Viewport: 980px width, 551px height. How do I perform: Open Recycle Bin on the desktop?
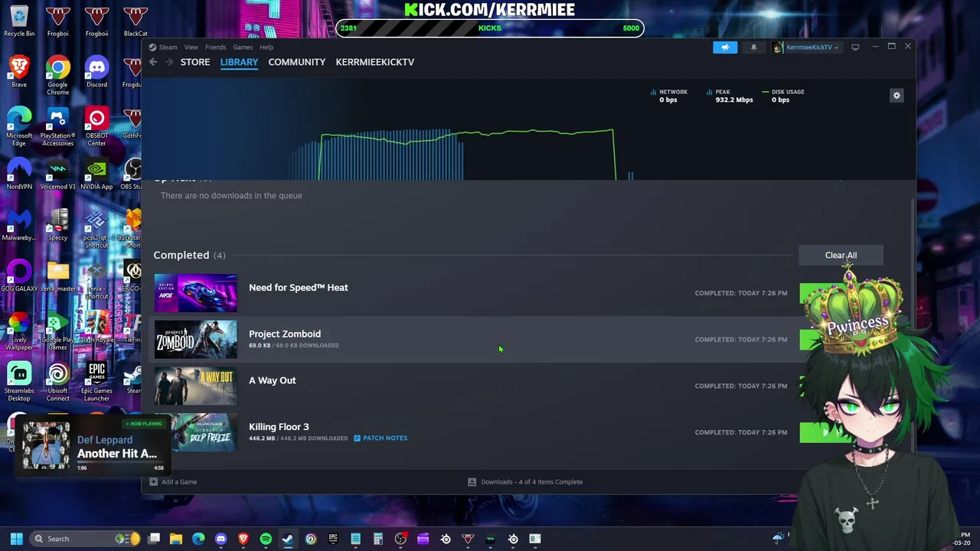(19, 21)
